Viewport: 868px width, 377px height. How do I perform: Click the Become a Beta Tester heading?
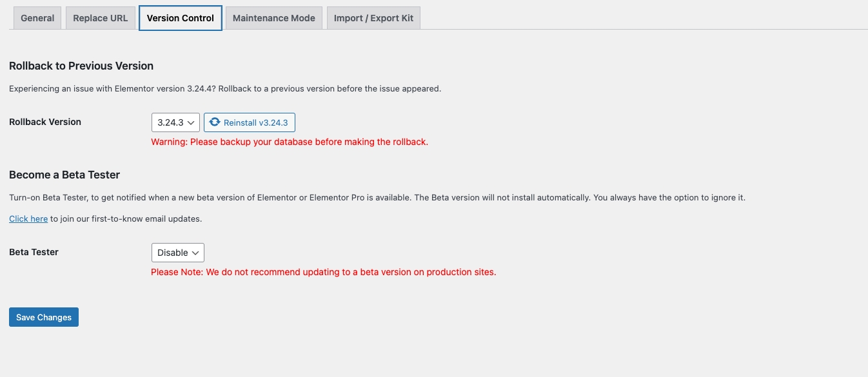(x=64, y=175)
